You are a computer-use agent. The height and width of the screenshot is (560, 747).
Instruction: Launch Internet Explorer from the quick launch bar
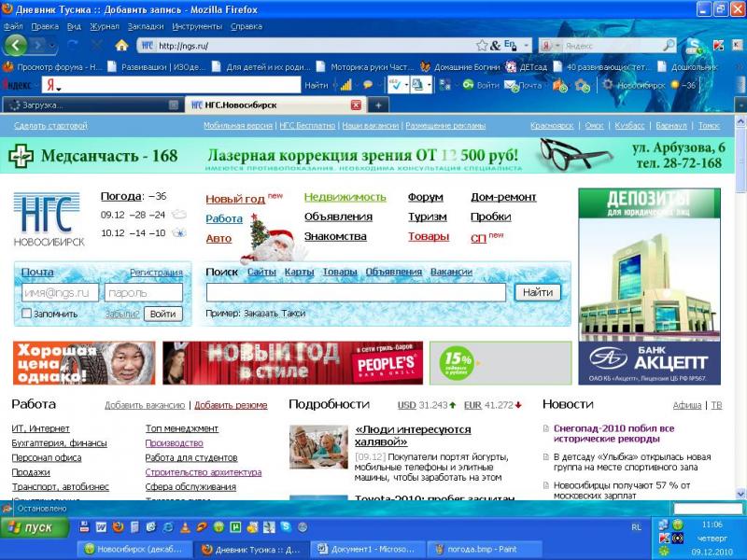tap(168, 527)
